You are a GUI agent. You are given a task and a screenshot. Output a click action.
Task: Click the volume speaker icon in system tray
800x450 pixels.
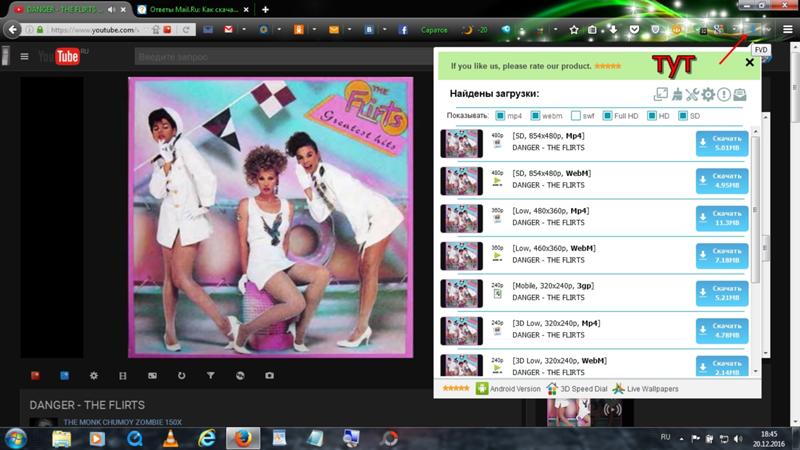738,438
